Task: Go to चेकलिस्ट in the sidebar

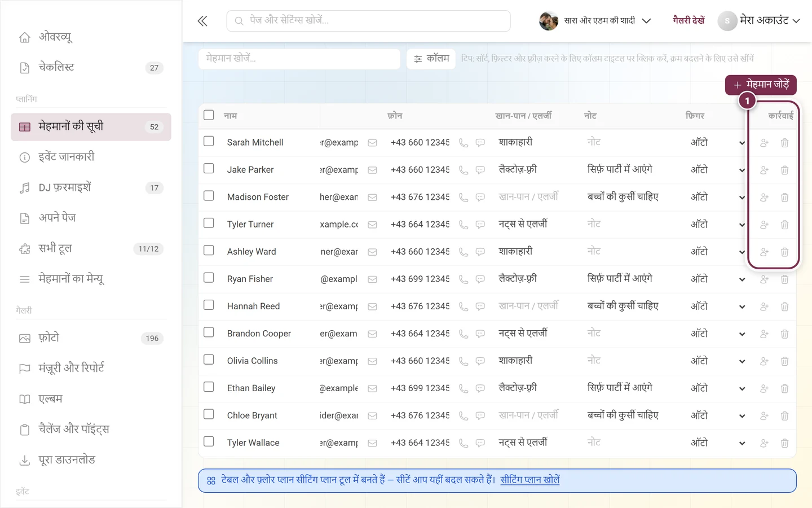Action: tap(91, 68)
